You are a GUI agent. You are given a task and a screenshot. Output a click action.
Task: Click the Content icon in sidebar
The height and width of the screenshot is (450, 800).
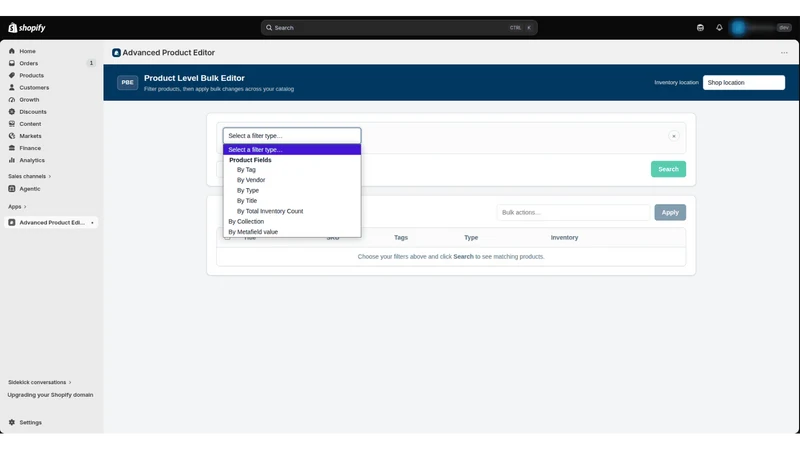click(x=12, y=123)
